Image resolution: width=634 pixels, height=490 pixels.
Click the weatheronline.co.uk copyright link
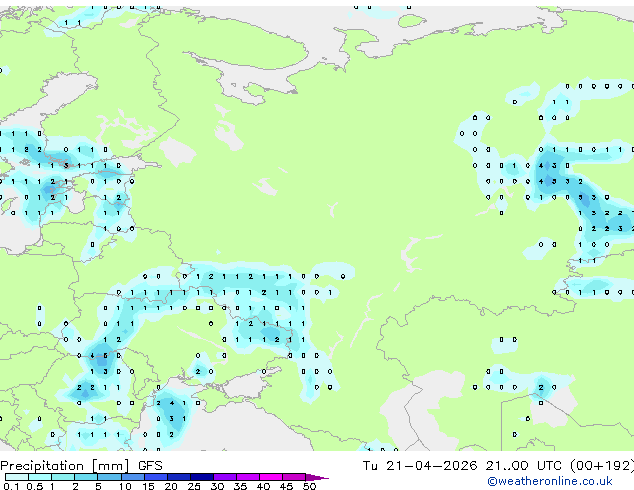tap(550, 481)
